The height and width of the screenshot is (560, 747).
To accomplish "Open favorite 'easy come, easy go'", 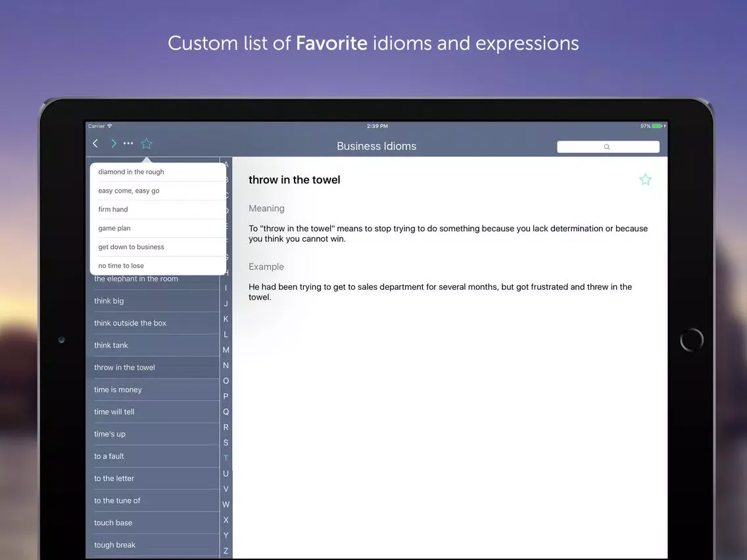I will pos(158,191).
